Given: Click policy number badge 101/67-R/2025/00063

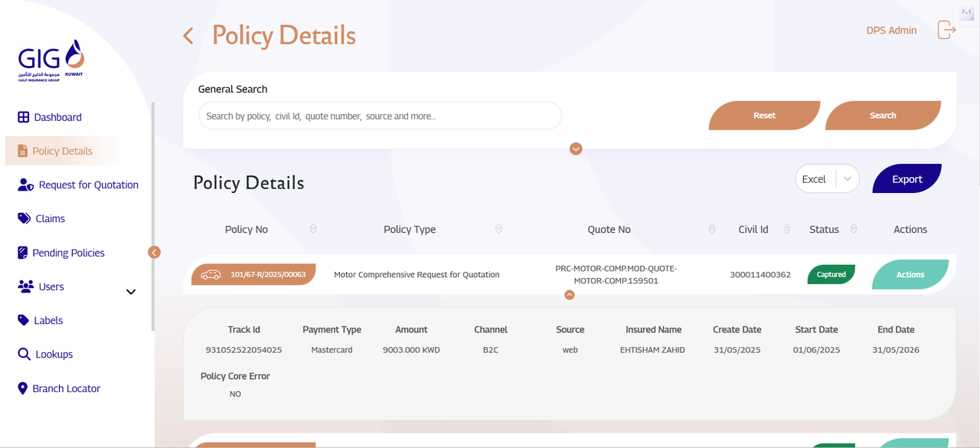Looking at the screenshot, I should tap(253, 274).
